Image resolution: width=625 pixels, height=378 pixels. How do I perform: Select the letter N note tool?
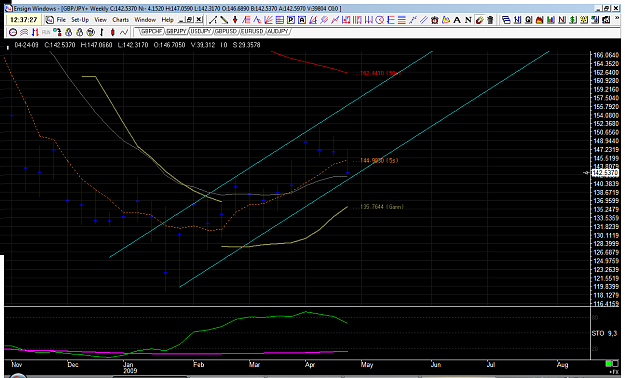point(468,20)
